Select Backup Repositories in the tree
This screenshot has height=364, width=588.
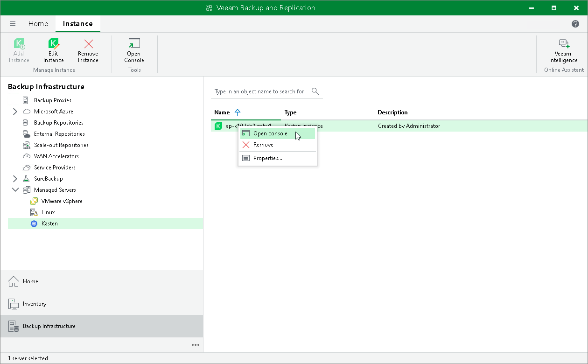click(x=59, y=123)
